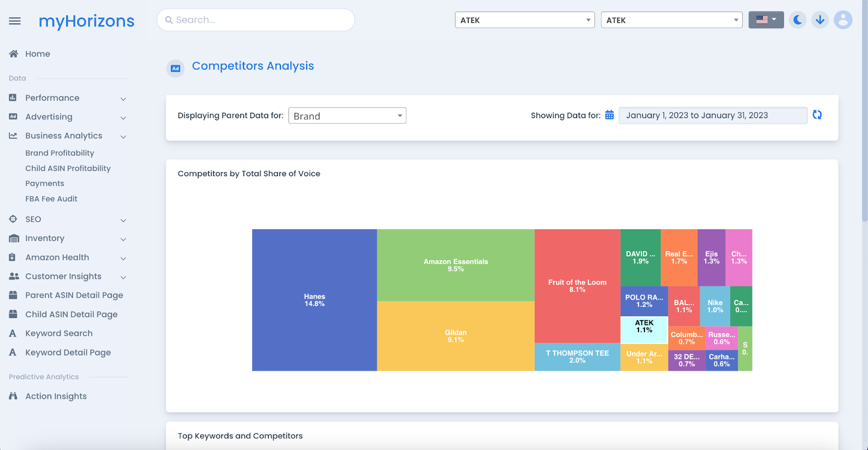
Task: Open Keyword Detail Page link
Action: point(68,352)
